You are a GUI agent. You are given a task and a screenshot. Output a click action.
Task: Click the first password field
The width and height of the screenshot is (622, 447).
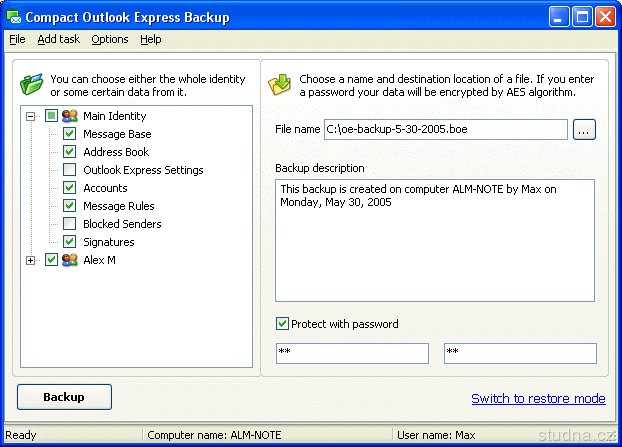pos(352,353)
